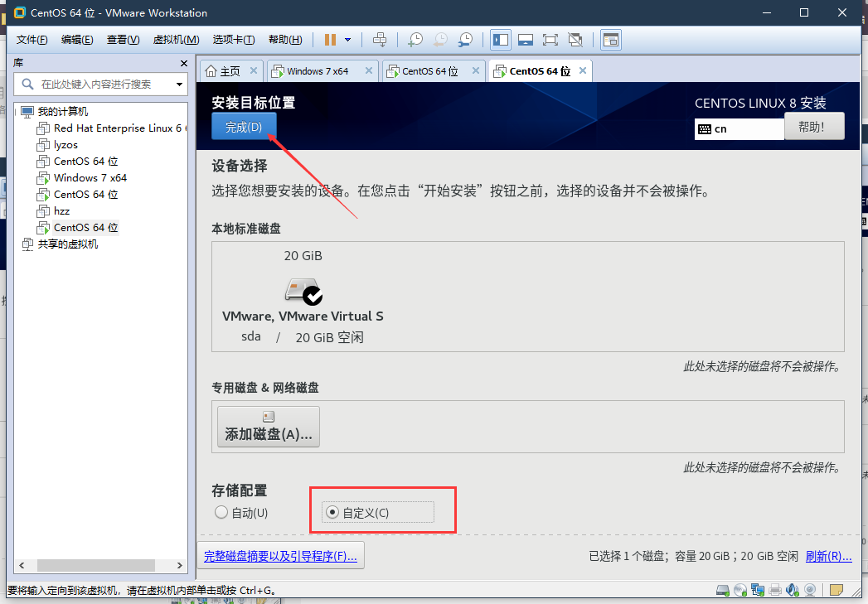The image size is (868, 604).
Task: Click the sound device status icon
Action: click(793, 590)
